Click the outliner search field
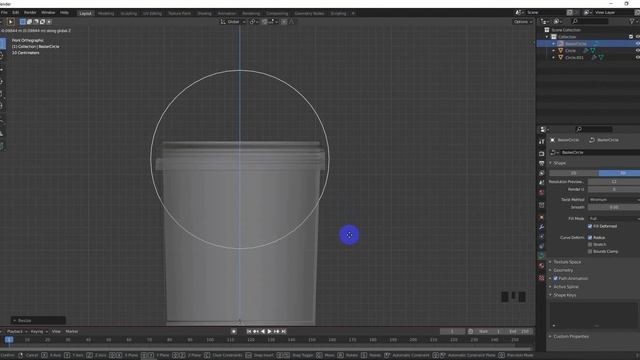The image size is (640, 360). pyautogui.click(x=589, y=21)
